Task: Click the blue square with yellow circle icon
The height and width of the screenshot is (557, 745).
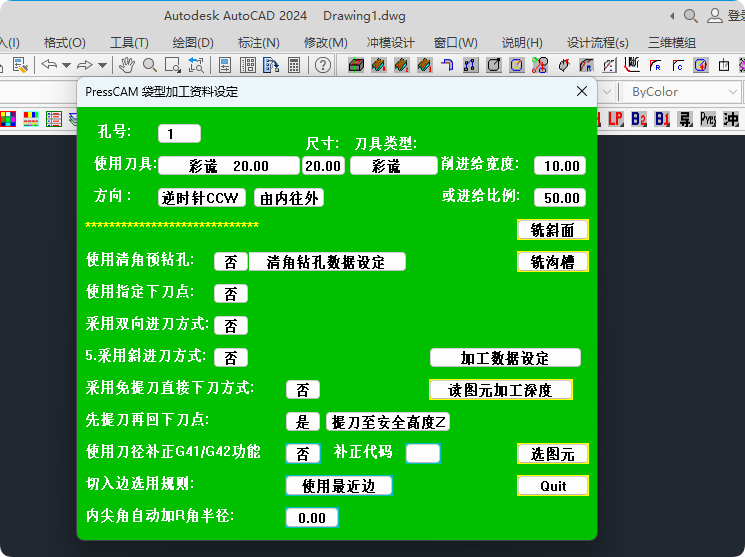Action: [516, 65]
